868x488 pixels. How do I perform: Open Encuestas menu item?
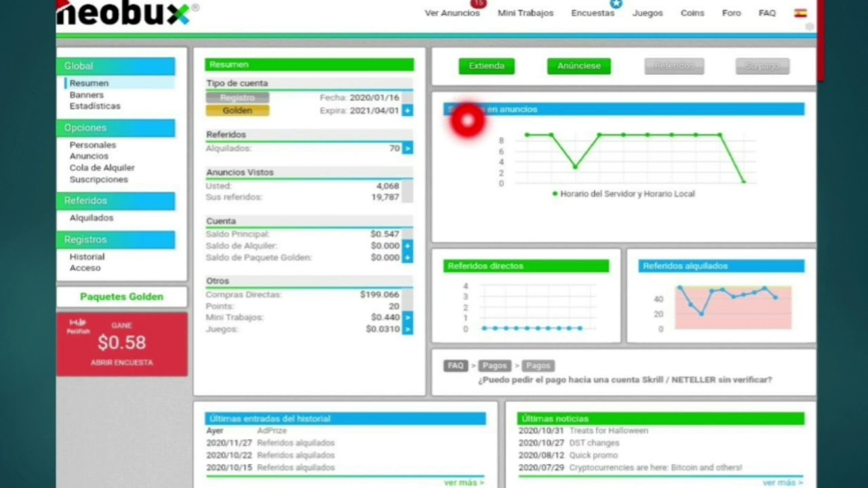click(593, 13)
